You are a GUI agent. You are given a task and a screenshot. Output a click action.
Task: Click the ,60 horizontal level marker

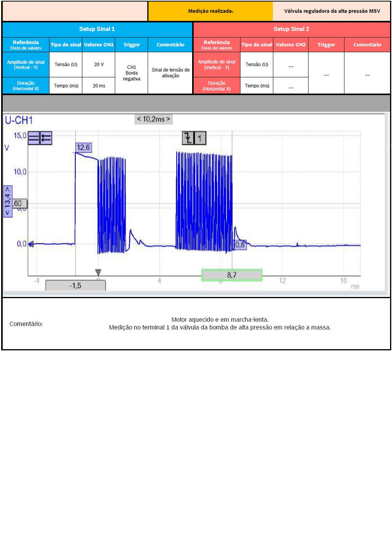coord(19,203)
